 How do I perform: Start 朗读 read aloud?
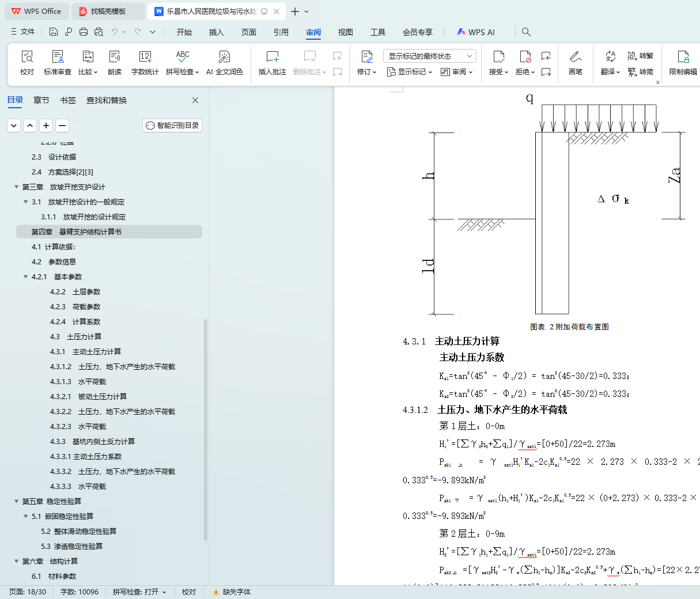pyautogui.click(x=115, y=62)
